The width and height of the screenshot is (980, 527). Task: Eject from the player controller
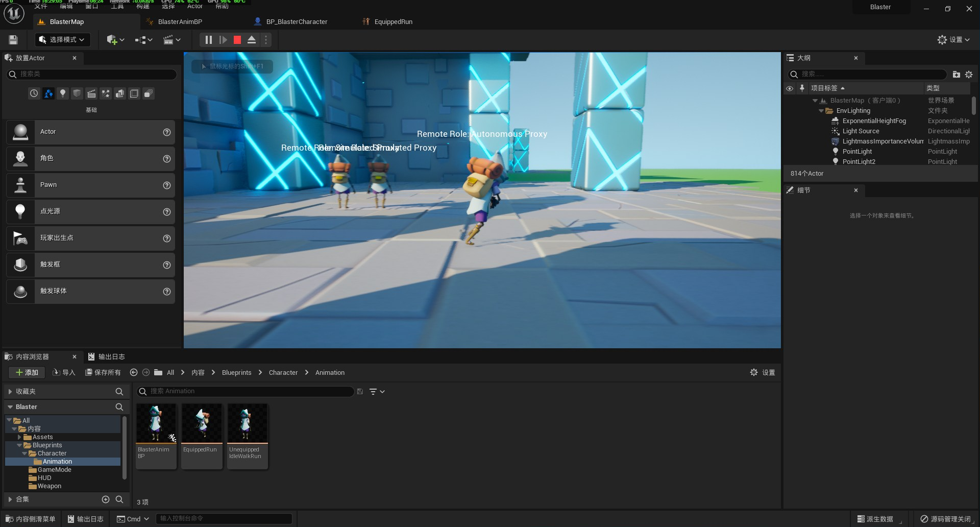pos(252,40)
